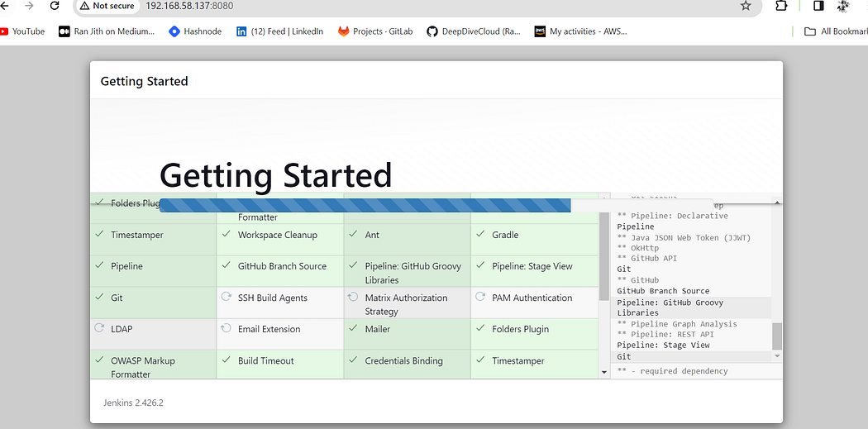
Task: Click the checkmark beside Build Timeout
Action: [x=226, y=360]
